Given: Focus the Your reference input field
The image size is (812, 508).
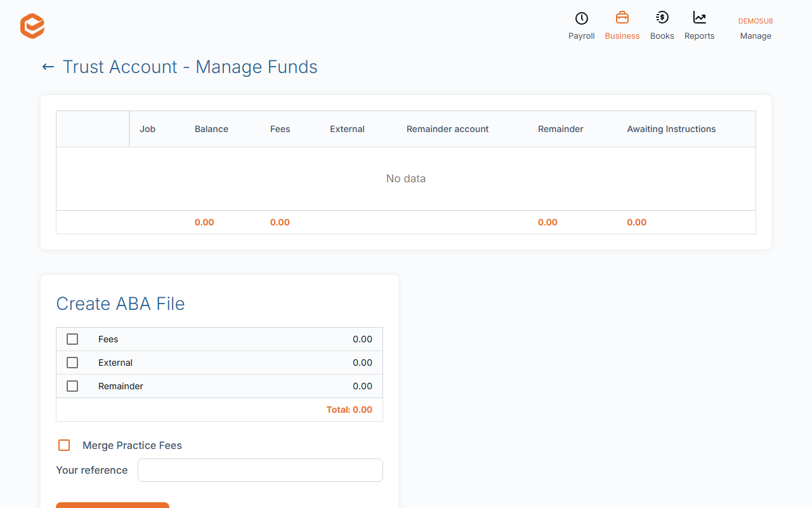Looking at the screenshot, I should pos(260,471).
